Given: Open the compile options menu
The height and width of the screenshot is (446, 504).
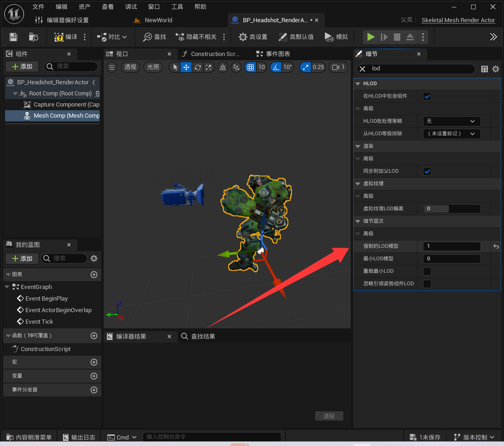Looking at the screenshot, I should pos(85,37).
